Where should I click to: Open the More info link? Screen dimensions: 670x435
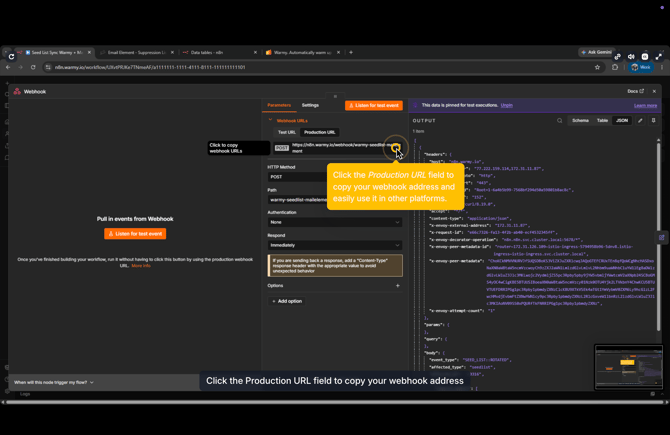pos(141,266)
